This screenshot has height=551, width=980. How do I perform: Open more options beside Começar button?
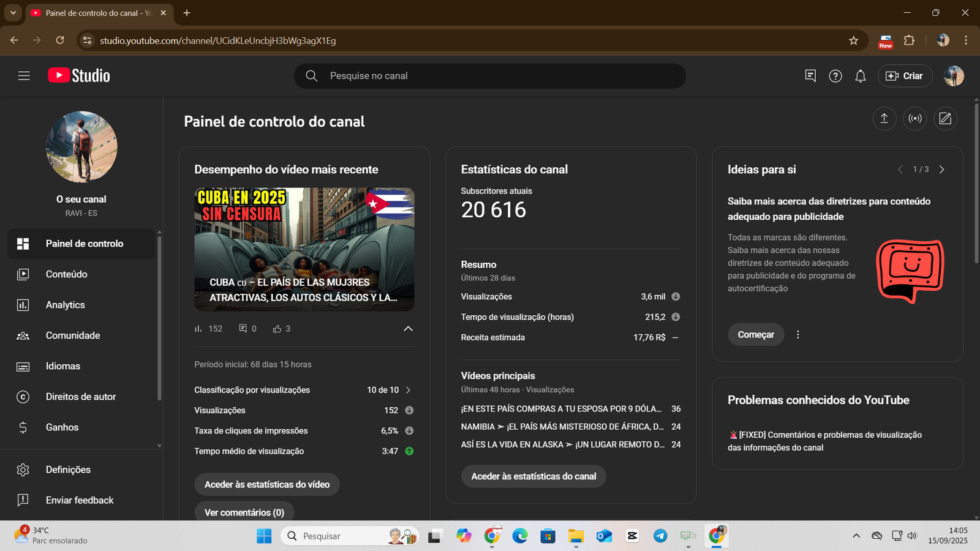(x=797, y=335)
